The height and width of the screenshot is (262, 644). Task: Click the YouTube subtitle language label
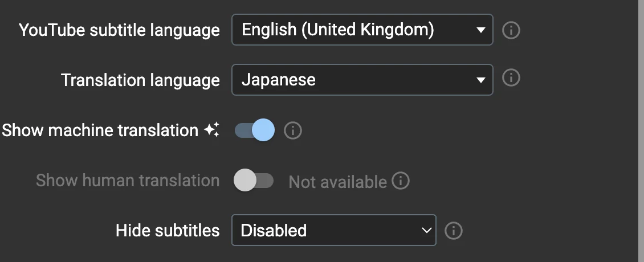119,30
